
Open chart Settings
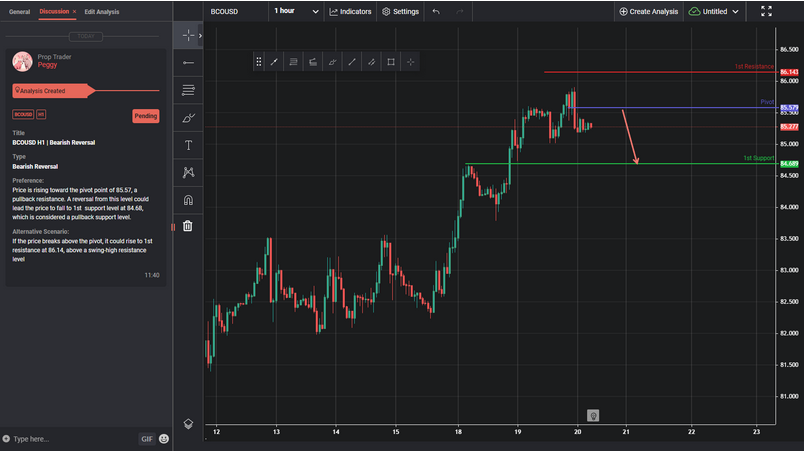click(x=400, y=11)
